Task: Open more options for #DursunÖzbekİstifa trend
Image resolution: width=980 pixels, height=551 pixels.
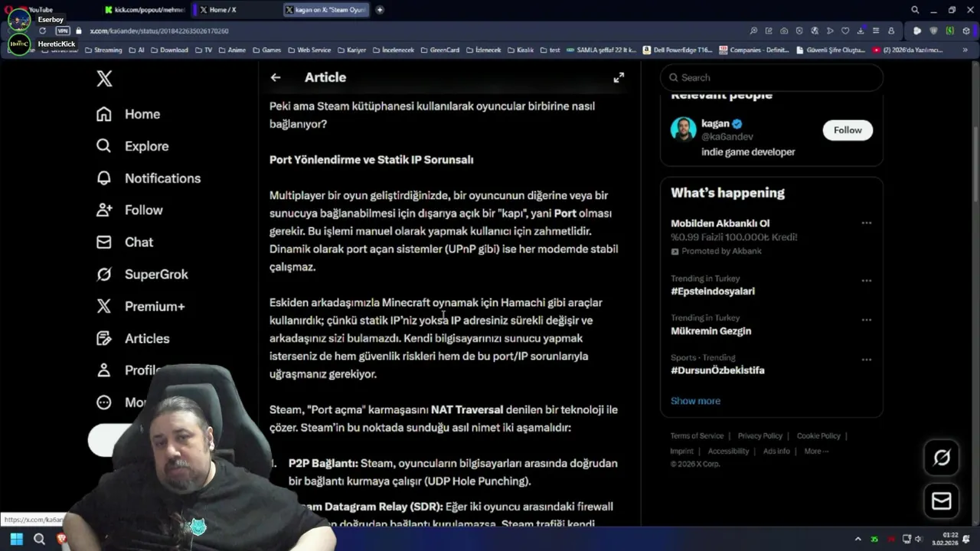Action: point(866,359)
